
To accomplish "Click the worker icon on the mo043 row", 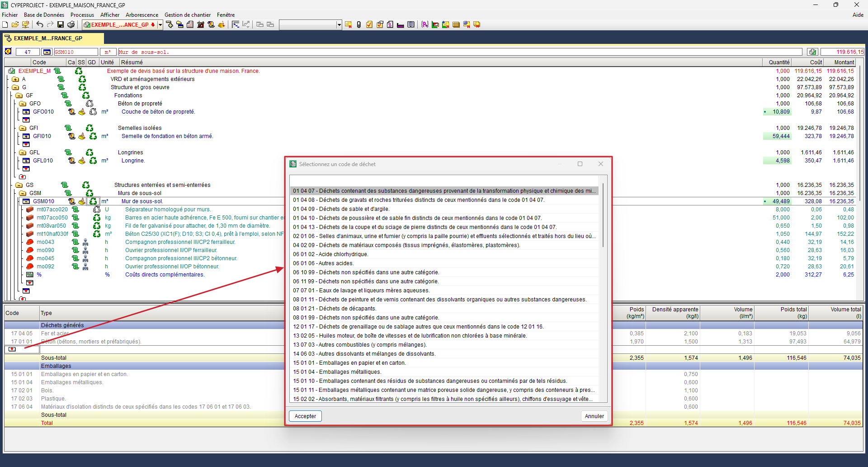I will point(85,242).
